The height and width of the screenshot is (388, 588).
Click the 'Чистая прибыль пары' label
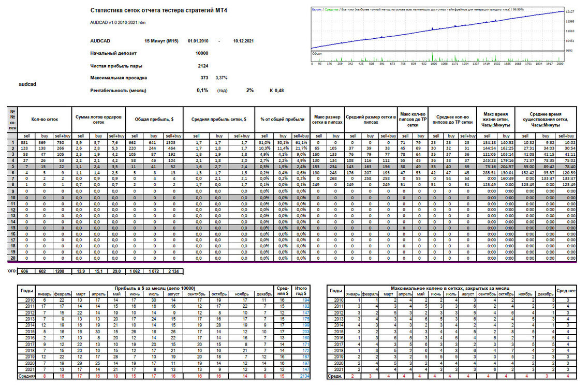116,66
